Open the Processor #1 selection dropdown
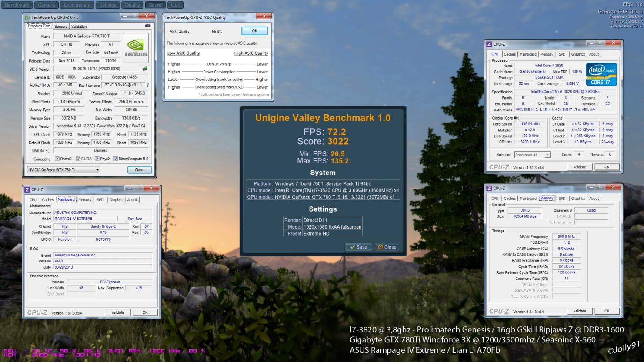The image size is (644, 362). (532, 155)
